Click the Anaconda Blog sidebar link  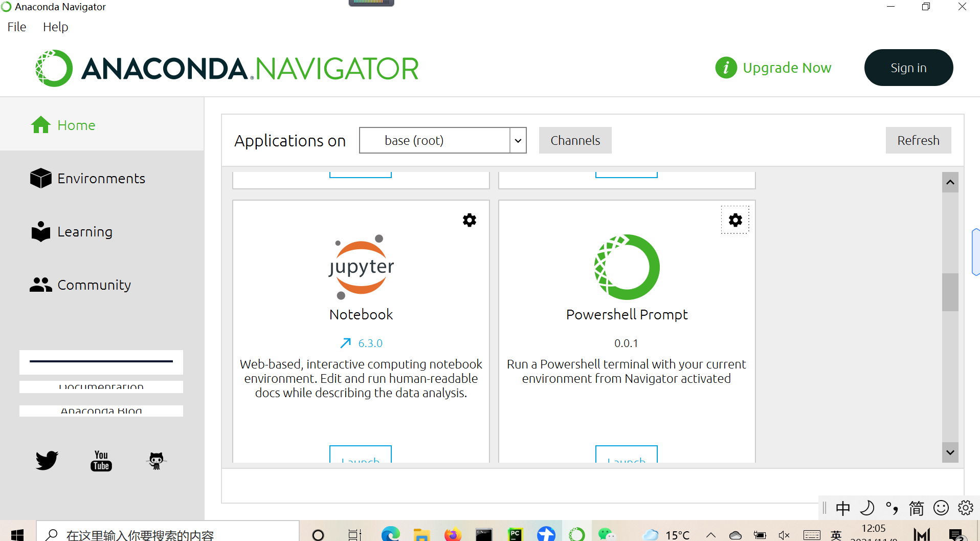pos(101,411)
